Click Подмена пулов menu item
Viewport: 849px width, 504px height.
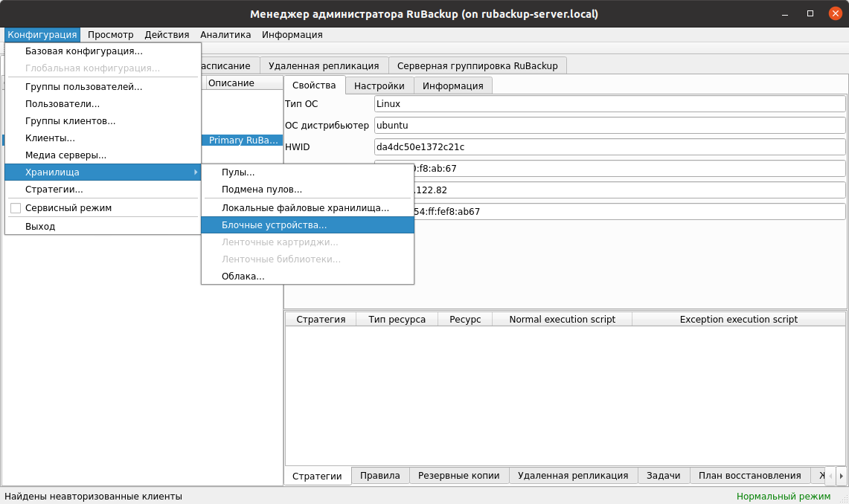(x=262, y=190)
